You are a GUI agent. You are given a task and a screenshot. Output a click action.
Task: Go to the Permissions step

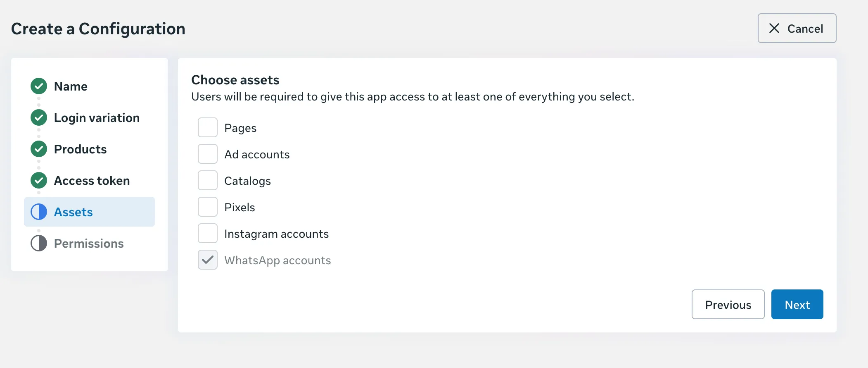(89, 244)
